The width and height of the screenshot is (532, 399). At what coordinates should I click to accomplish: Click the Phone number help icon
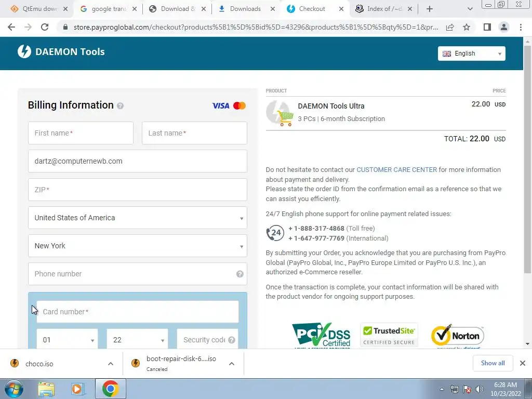[x=240, y=274]
